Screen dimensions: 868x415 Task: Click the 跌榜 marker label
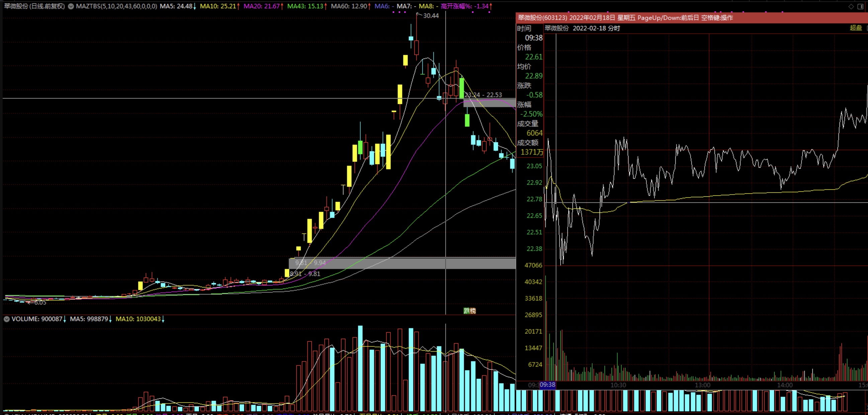coord(469,311)
